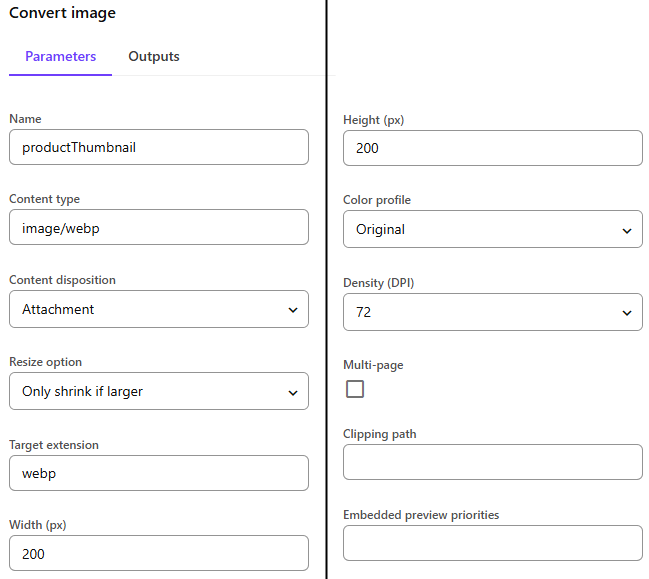The image size is (649, 579).
Task: Select the Width (px) input field
Action: coord(159,553)
